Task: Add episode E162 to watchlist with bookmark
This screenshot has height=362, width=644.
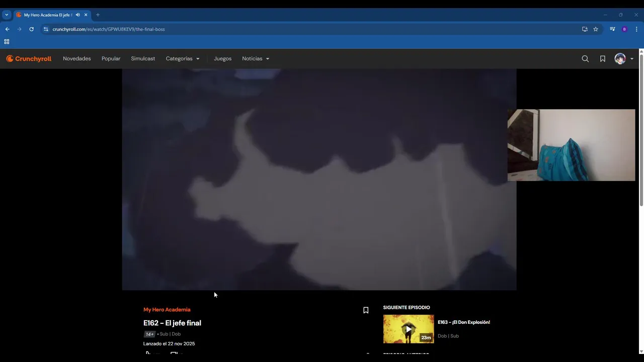Action: (366, 310)
